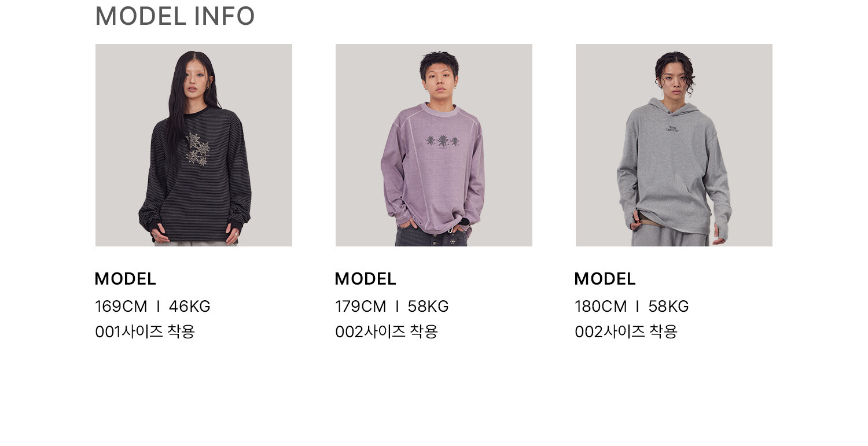This screenshot has width=868, height=446.
Task: Open the black striped long-sleeve model photo
Action: 194,145
